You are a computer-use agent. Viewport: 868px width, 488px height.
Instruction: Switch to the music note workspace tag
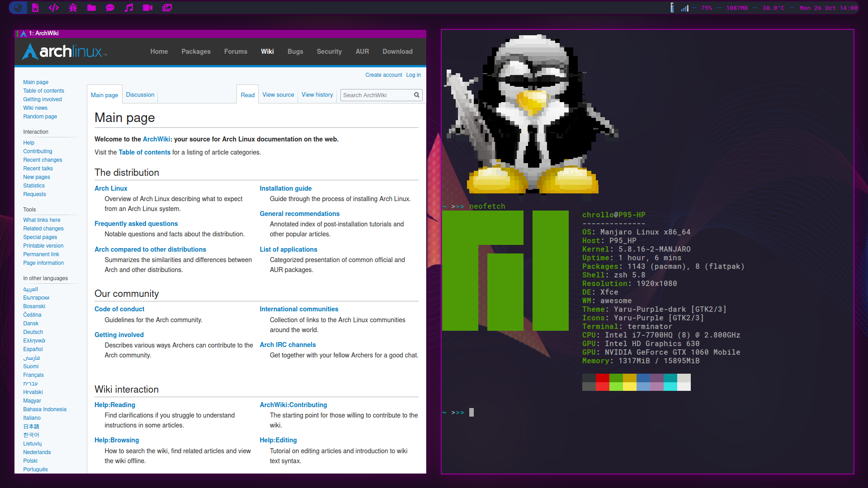[x=129, y=8]
